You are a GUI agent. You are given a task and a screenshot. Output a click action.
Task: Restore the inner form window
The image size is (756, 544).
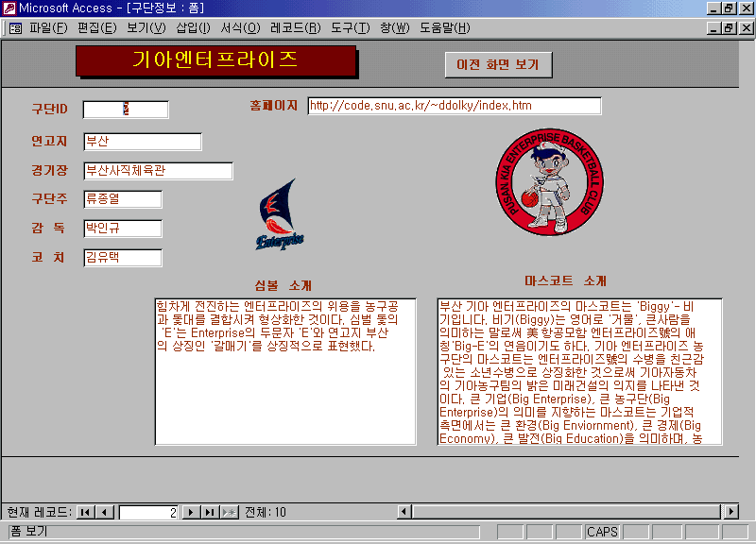pyautogui.click(x=729, y=28)
